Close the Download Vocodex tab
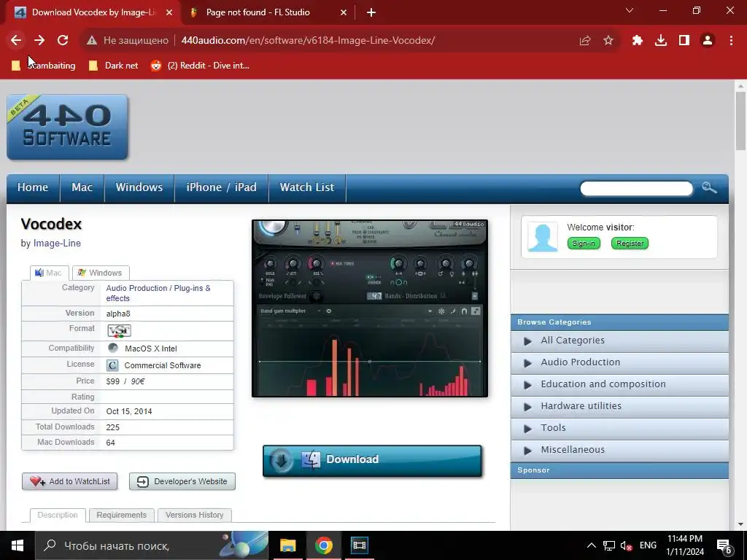This screenshot has width=747, height=560. point(169,12)
